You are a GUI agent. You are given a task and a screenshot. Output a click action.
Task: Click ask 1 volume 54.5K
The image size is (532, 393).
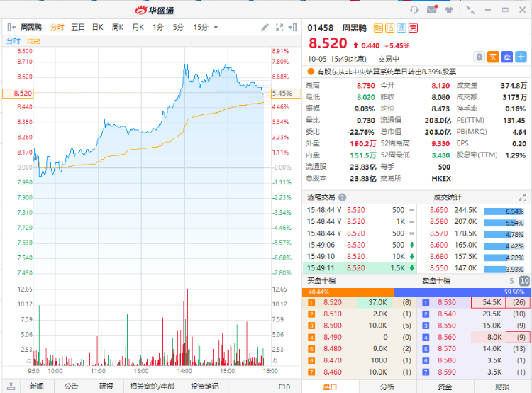(488, 302)
